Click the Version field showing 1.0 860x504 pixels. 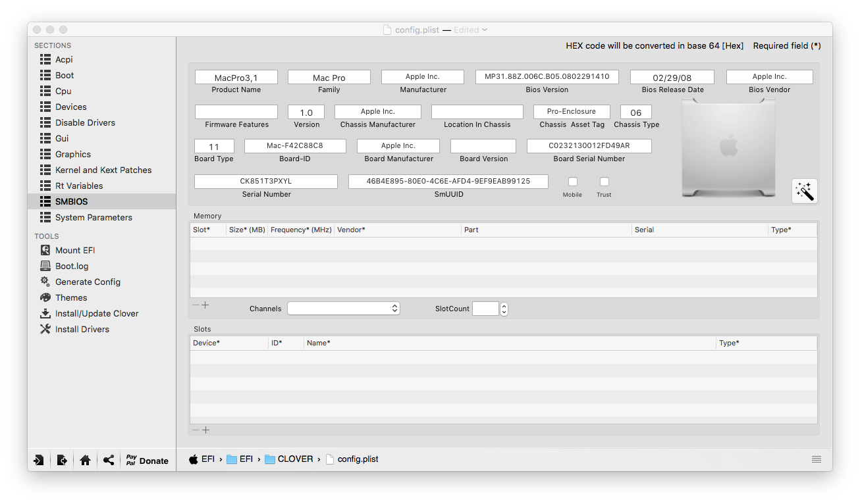307,112
